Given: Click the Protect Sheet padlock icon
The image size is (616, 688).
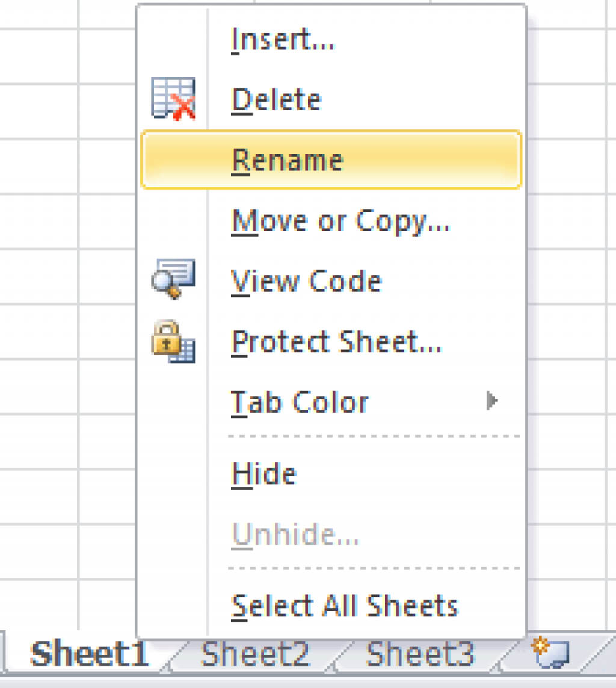Looking at the screenshot, I should [x=173, y=341].
